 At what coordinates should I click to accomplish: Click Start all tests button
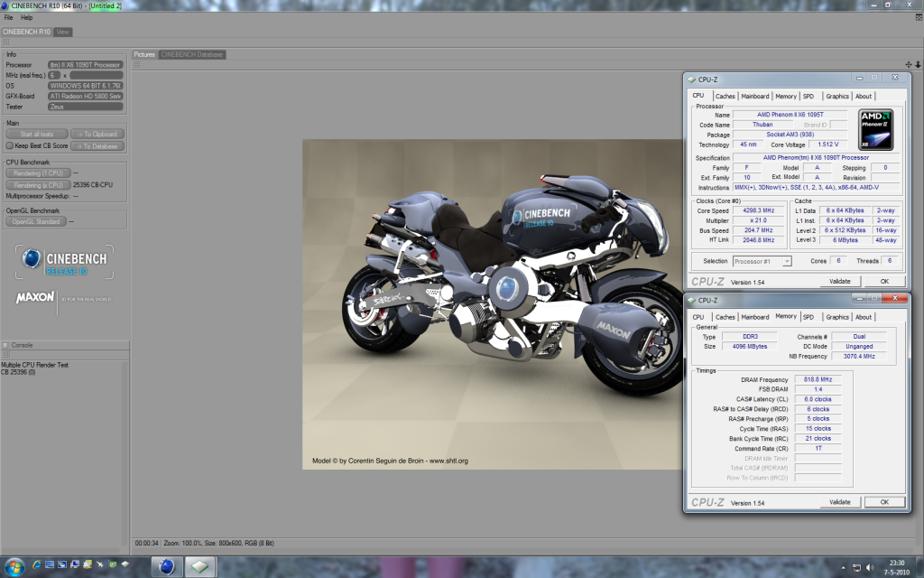[37, 134]
